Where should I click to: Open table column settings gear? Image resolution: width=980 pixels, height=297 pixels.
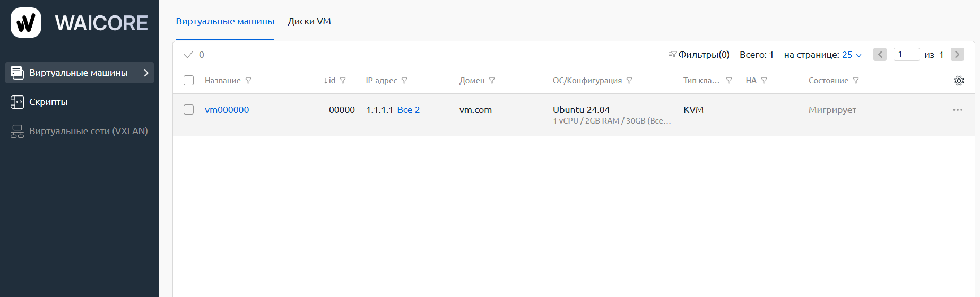(959, 81)
